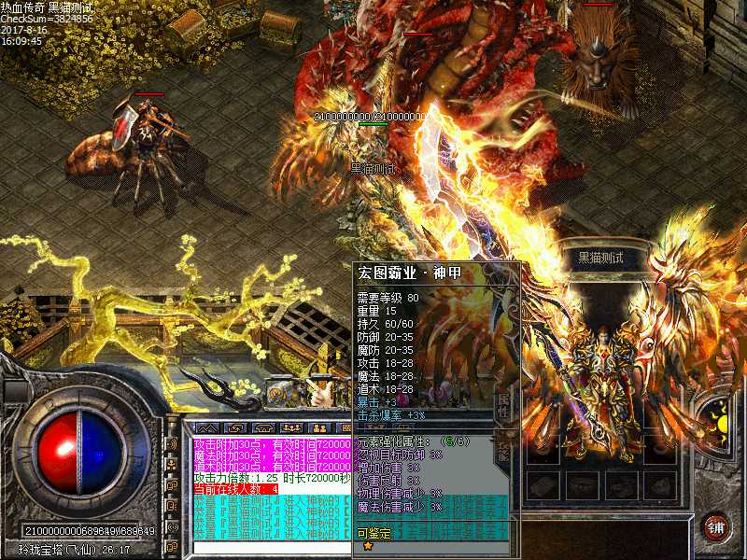The height and width of the screenshot is (560, 747).
Task: Open the round red 铺 shop button
Action: (716, 527)
